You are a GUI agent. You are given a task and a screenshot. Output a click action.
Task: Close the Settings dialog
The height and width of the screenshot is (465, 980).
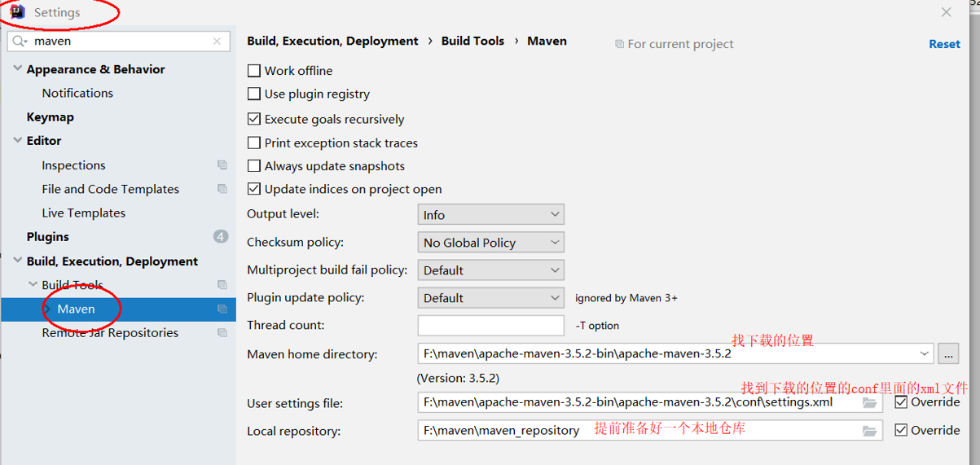946,12
